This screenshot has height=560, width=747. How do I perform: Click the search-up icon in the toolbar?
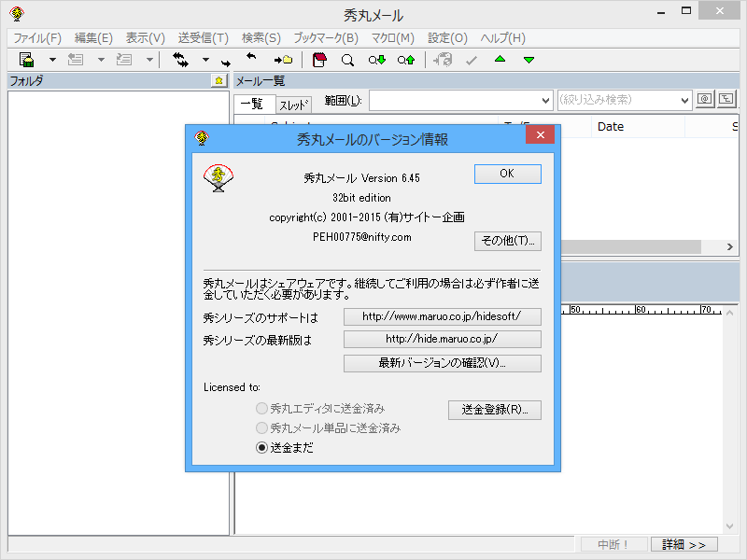point(405,59)
